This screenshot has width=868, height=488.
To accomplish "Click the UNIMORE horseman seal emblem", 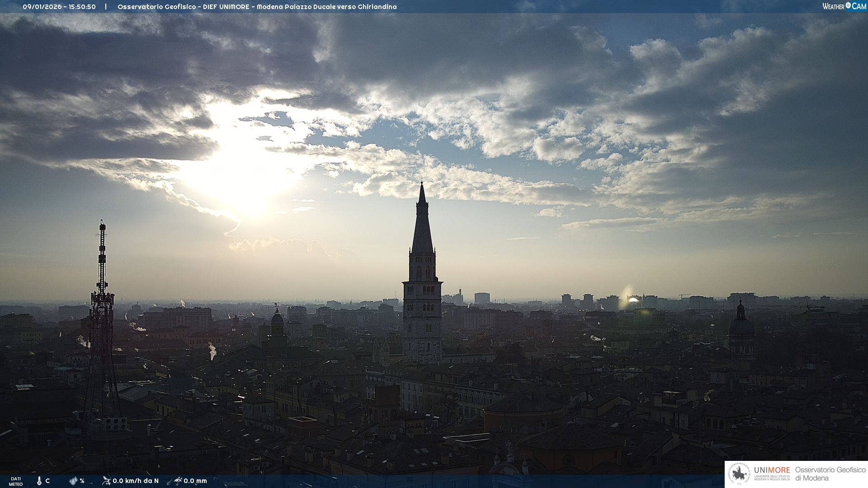I will tap(740, 474).
